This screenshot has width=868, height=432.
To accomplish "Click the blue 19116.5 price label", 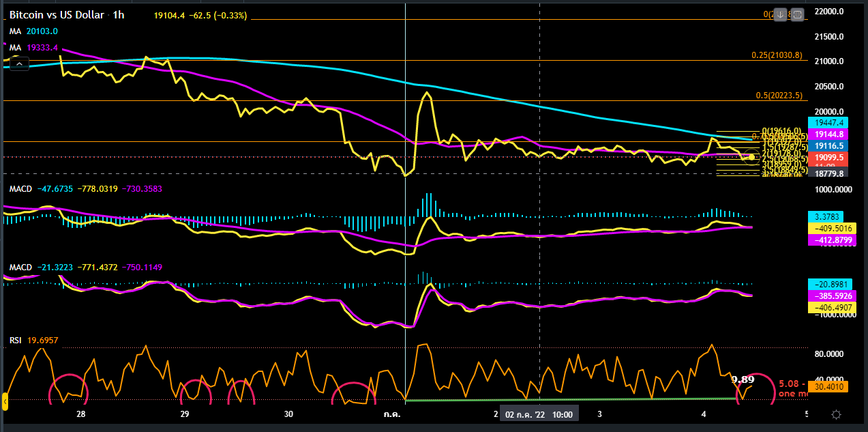I will pyautogui.click(x=828, y=146).
